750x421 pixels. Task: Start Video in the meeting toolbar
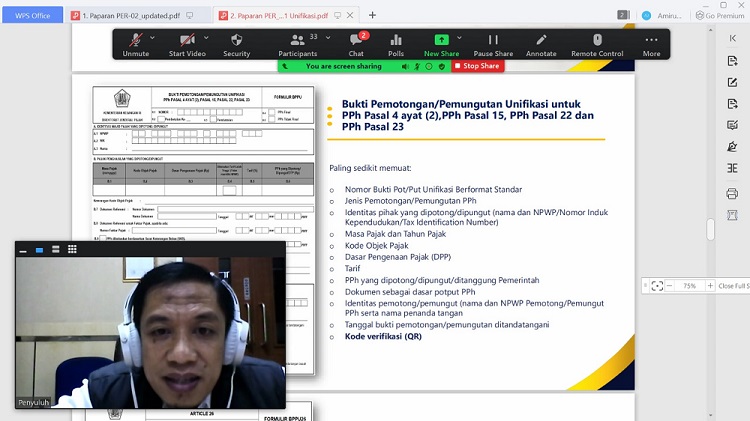click(x=187, y=44)
